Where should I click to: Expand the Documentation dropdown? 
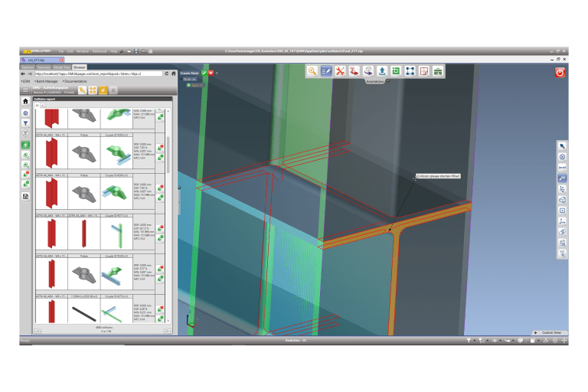coord(75,81)
